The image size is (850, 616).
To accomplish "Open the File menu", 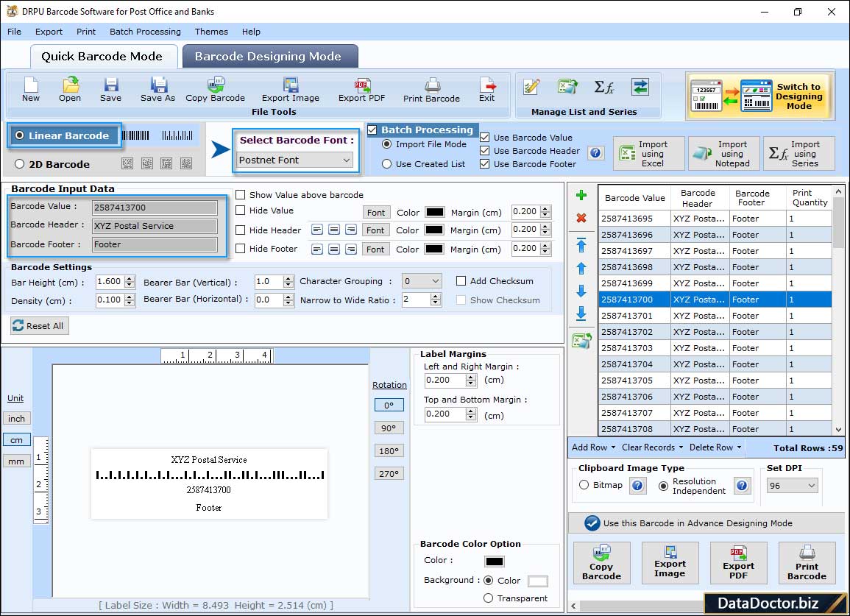I will (x=15, y=32).
